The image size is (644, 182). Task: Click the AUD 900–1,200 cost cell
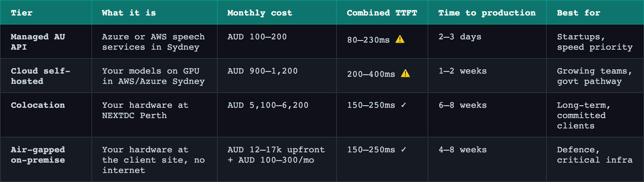[262, 71]
